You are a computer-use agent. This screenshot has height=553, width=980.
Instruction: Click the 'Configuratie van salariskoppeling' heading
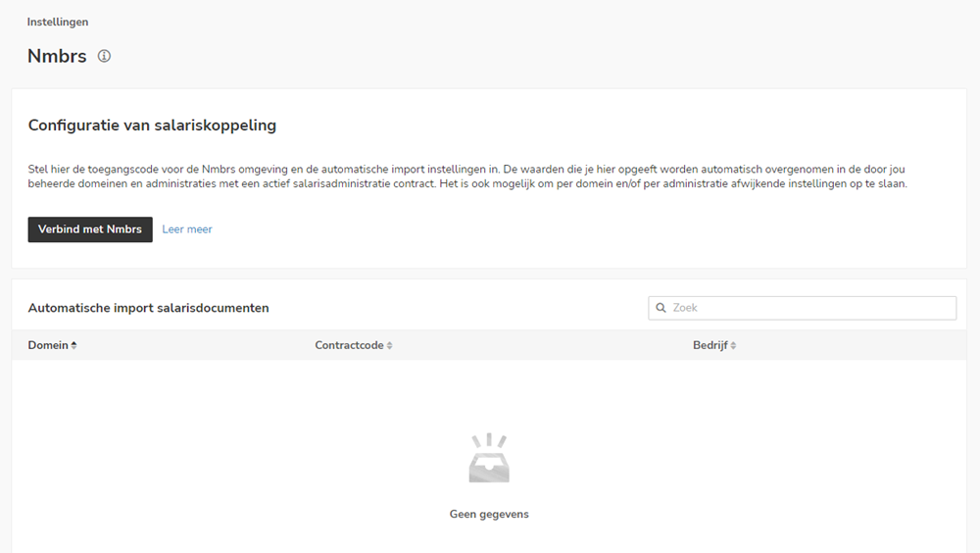point(152,126)
